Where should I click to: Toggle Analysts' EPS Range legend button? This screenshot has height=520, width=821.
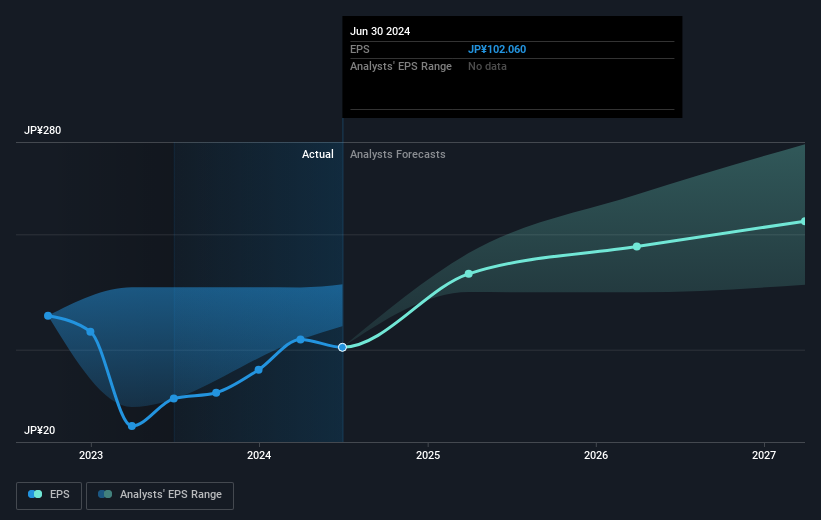coord(160,495)
